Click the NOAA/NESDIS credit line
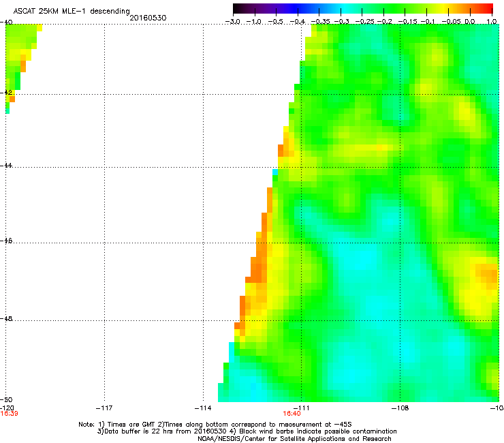This screenshot has height=443, width=504. 294,438
